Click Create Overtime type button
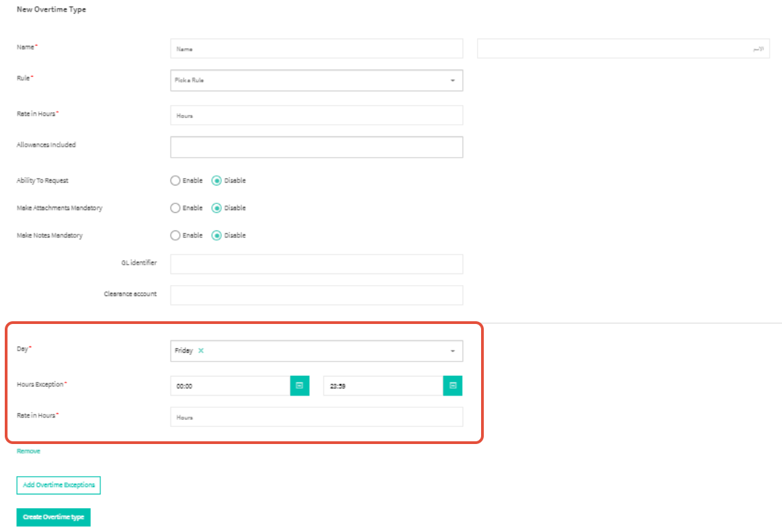 click(x=53, y=517)
